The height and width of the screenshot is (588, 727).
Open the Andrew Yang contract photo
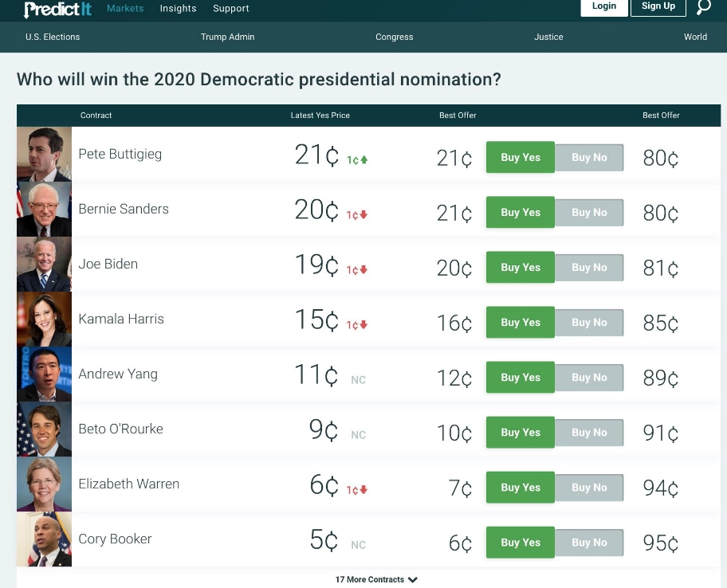pos(44,374)
